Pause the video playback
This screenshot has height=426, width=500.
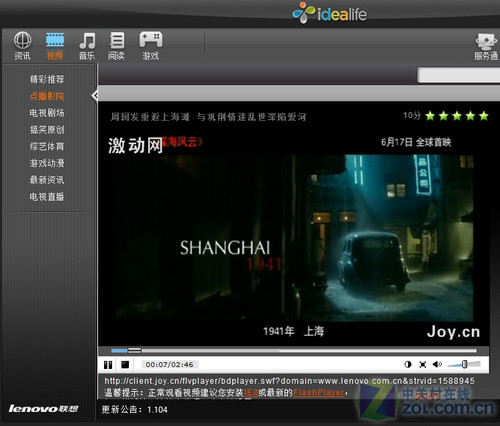tap(108, 364)
